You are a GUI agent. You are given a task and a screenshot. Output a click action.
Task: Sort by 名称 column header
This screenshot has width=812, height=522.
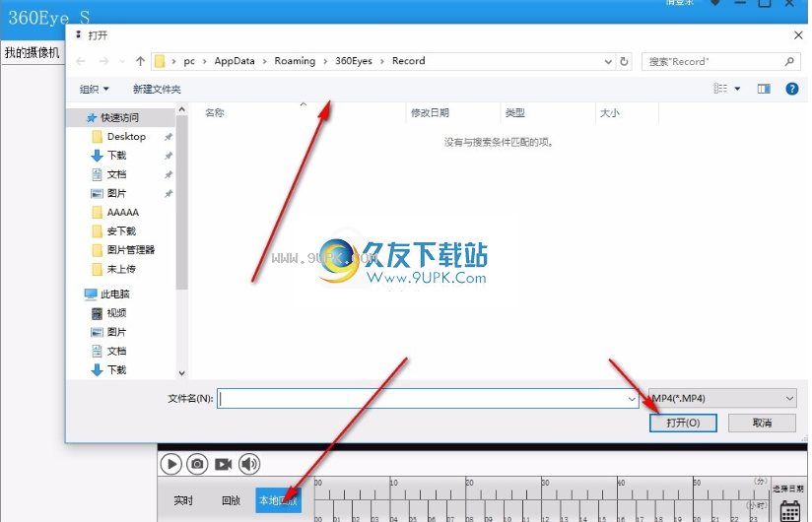pos(215,113)
